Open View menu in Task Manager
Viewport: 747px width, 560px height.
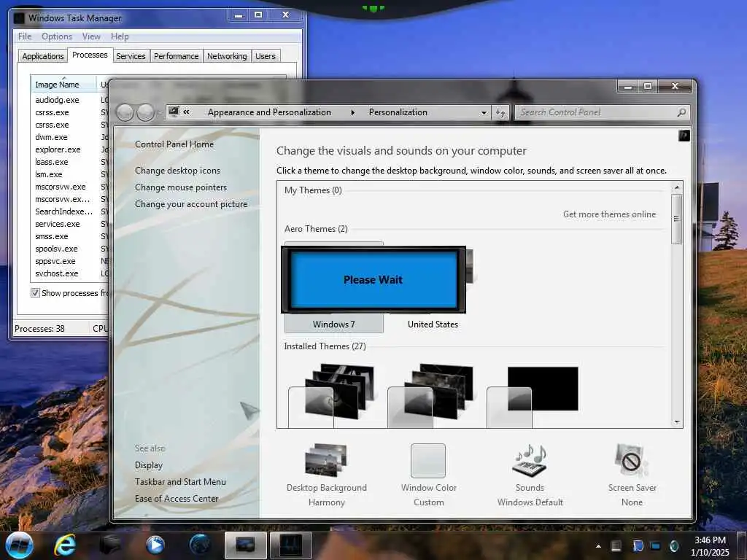coord(91,36)
